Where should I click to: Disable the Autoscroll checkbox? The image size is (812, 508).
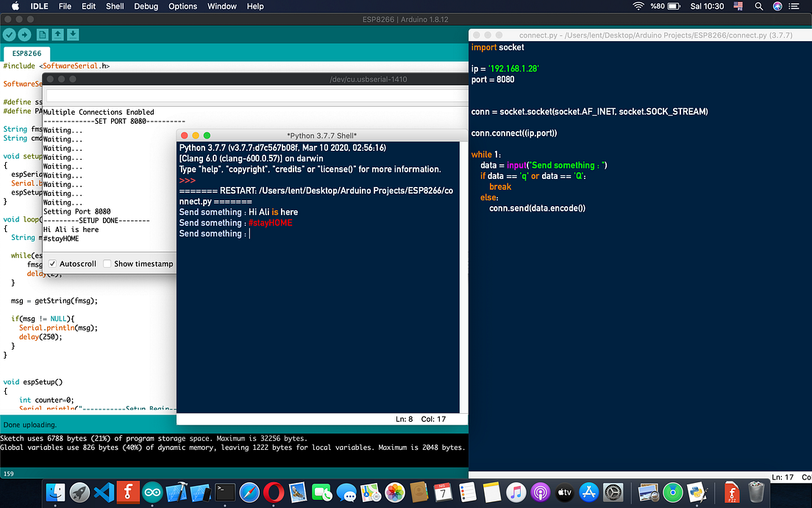(x=53, y=264)
